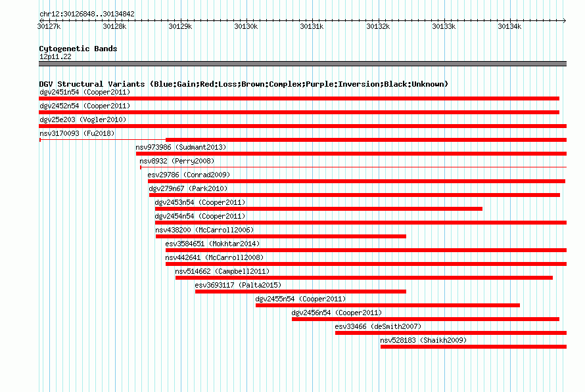Click the gray 12p11.22 cytogenetic band bar
585x392 pixels.
(302, 64)
